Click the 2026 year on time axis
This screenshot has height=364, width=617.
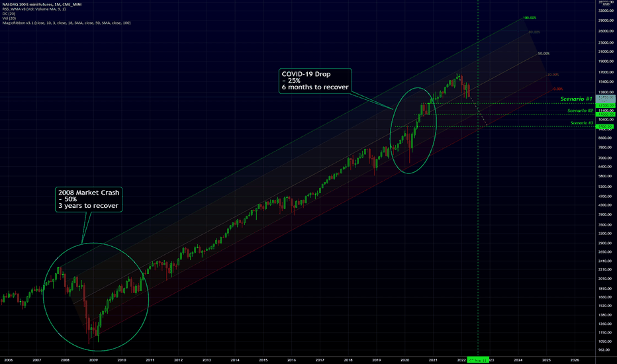pyautogui.click(x=575, y=360)
